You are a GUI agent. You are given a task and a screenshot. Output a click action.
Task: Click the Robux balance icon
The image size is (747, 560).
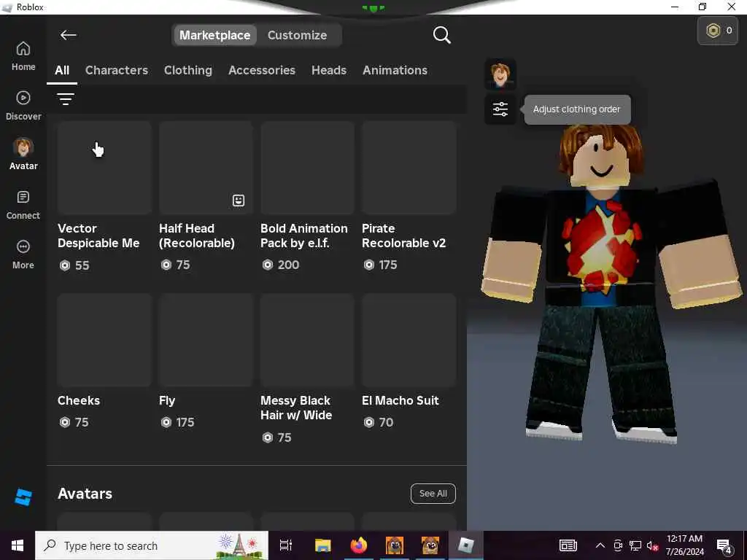click(713, 31)
